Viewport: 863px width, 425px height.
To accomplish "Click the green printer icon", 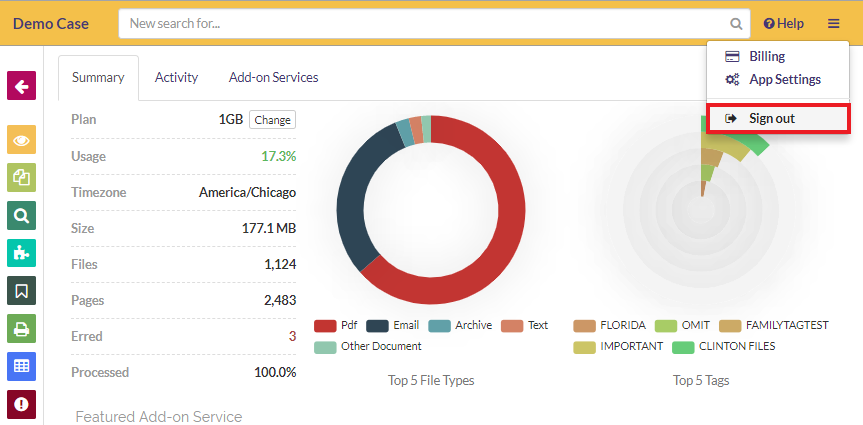I will coord(21,328).
